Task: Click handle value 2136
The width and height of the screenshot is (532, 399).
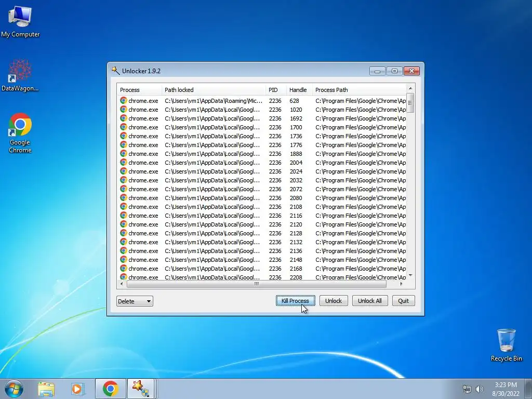Action: [x=296, y=251]
